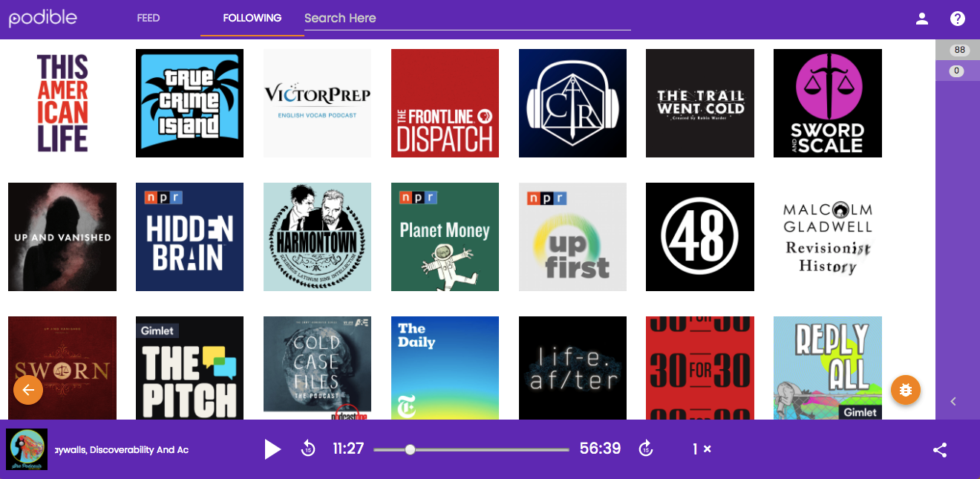Open NPR Up First podcast
Viewport: 980px width, 479px height.
tap(572, 237)
